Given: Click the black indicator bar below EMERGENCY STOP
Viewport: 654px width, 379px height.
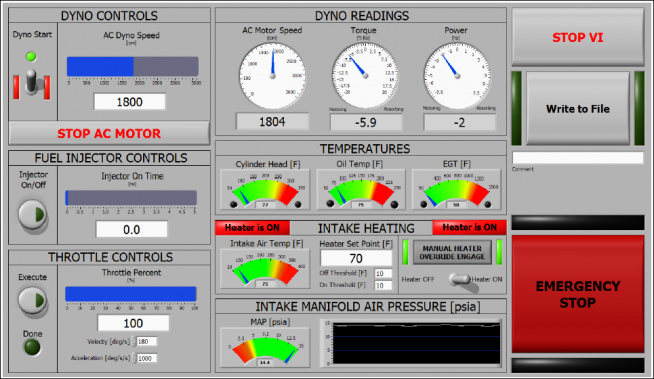Looking at the screenshot, I should [578, 365].
